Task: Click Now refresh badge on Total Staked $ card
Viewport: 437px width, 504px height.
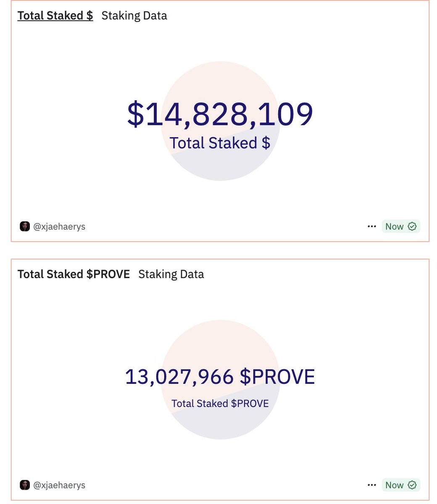Action: pos(394,226)
